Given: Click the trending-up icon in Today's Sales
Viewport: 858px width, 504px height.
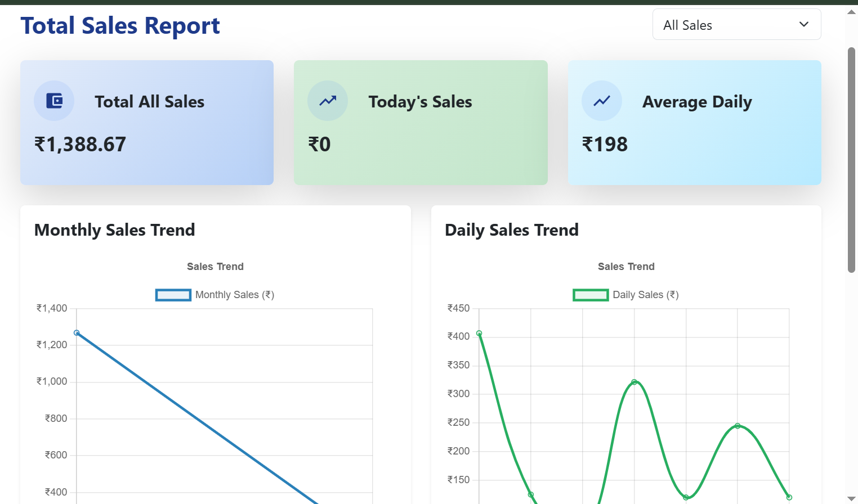Looking at the screenshot, I should coord(328,101).
